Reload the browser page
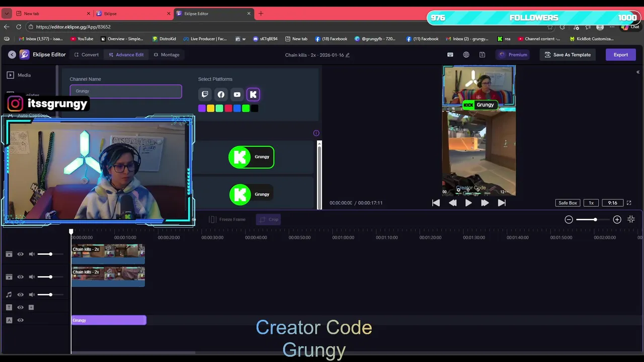This screenshot has width=644, height=362. click(x=19, y=27)
